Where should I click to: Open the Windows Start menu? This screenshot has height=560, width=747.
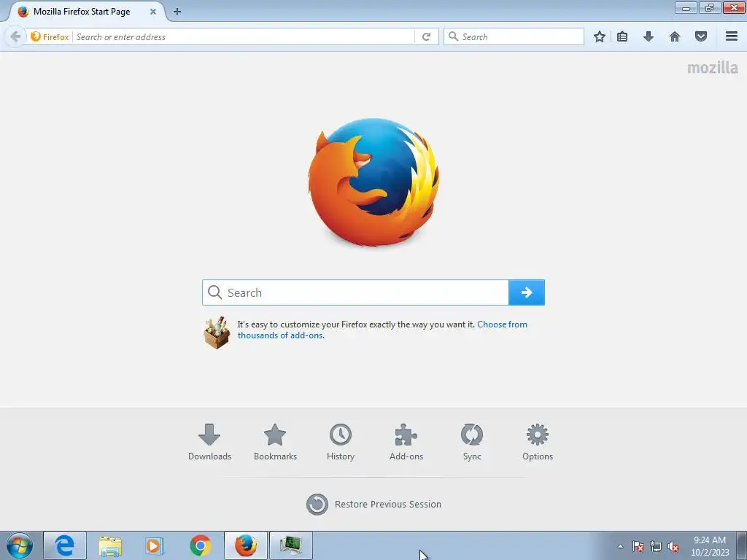tap(20, 545)
